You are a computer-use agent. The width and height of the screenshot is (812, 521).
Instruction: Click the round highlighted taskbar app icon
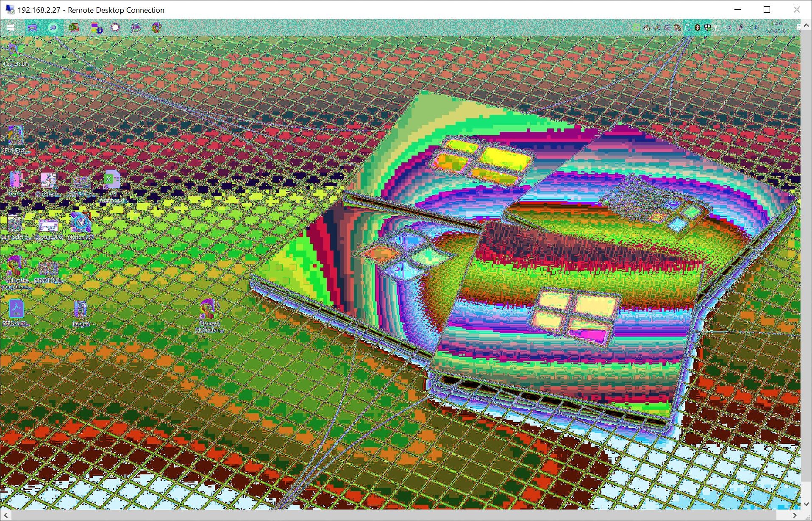pos(53,28)
